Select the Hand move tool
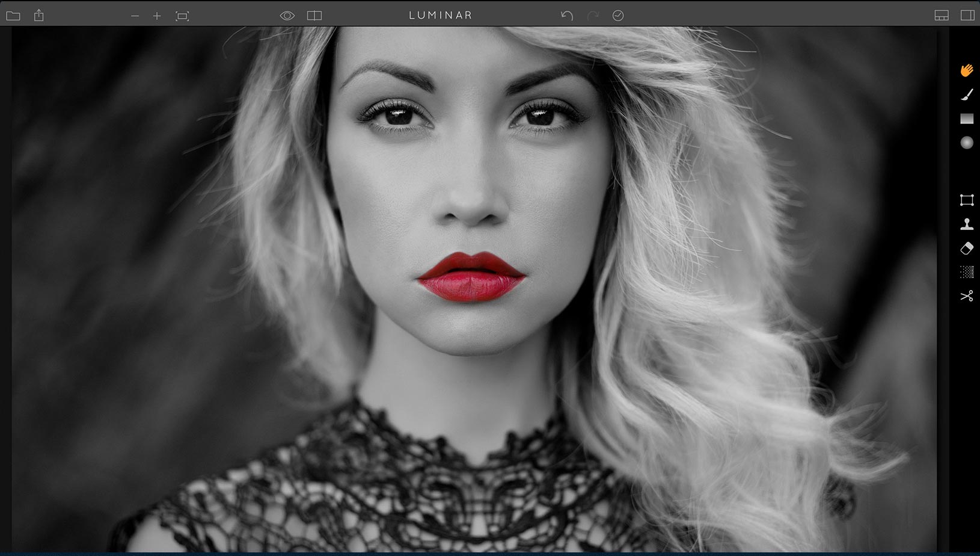This screenshot has width=980, height=556. [966, 70]
